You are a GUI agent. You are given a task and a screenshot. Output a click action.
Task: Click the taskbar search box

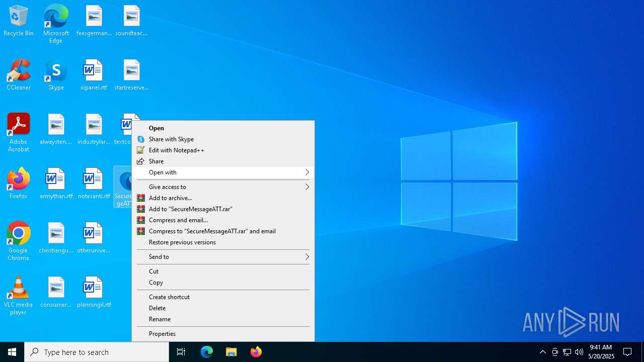pyautogui.click(x=97, y=352)
